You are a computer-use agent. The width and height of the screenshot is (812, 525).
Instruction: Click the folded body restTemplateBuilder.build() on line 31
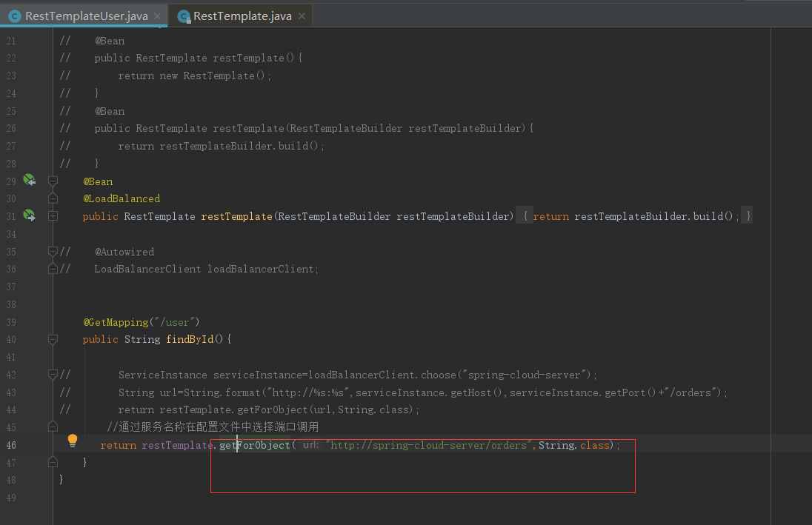tap(654, 216)
